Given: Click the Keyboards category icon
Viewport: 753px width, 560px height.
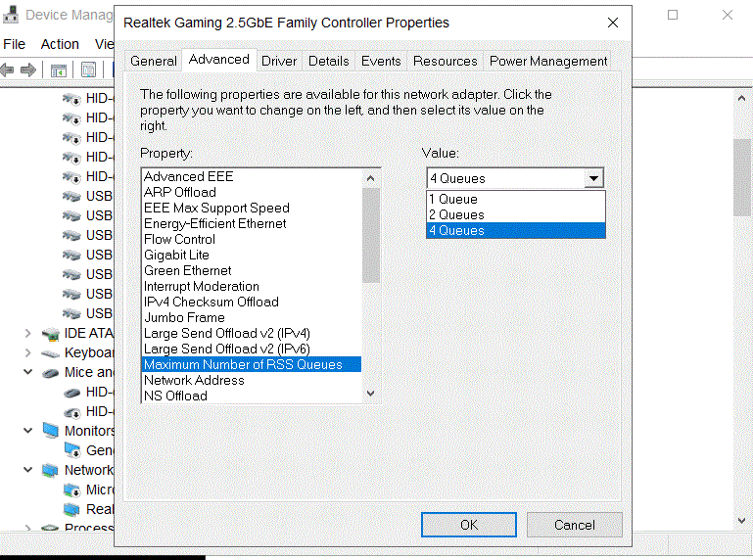Looking at the screenshot, I should (x=51, y=352).
